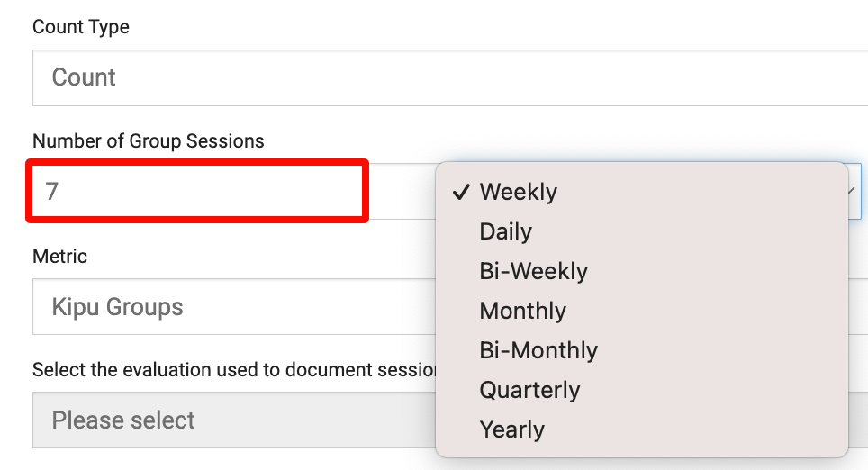Click the value 7 in sessions field

click(x=52, y=191)
